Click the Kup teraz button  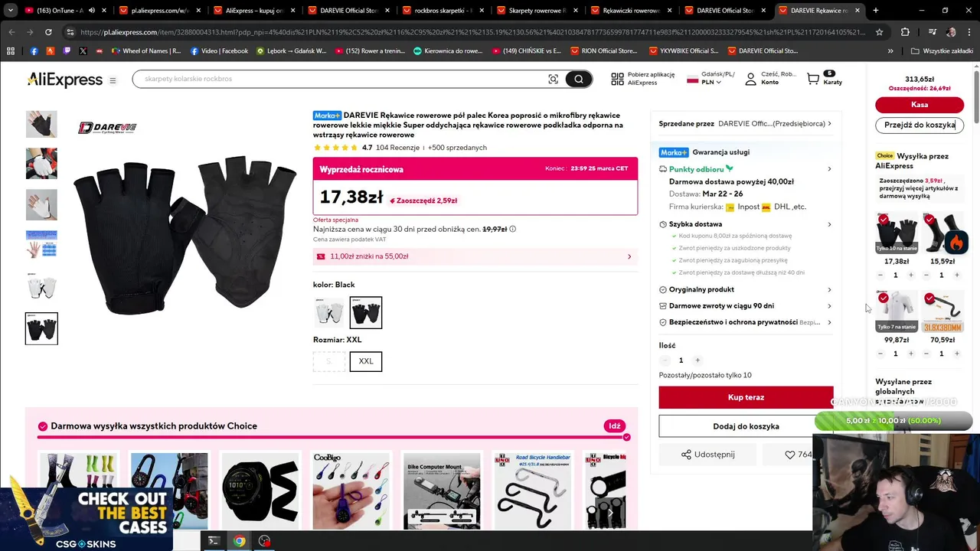point(746,397)
